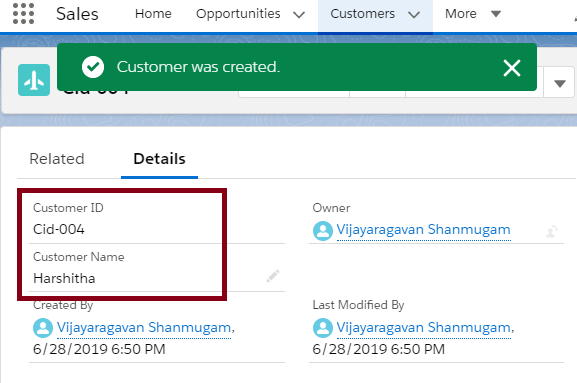This screenshot has height=383, width=577.
Task: Switch to the Related tab
Action: pyautogui.click(x=57, y=159)
